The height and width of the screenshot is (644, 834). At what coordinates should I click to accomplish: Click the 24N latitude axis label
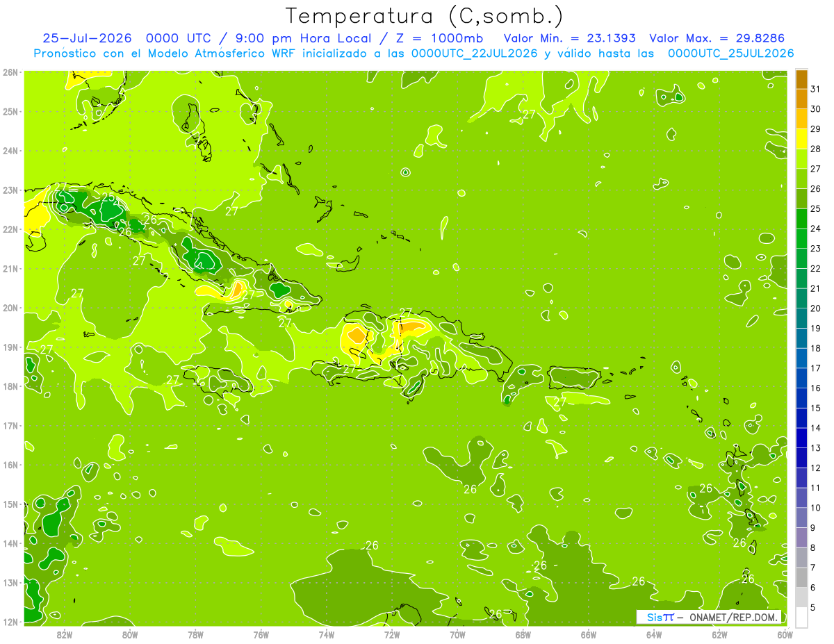click(10, 151)
